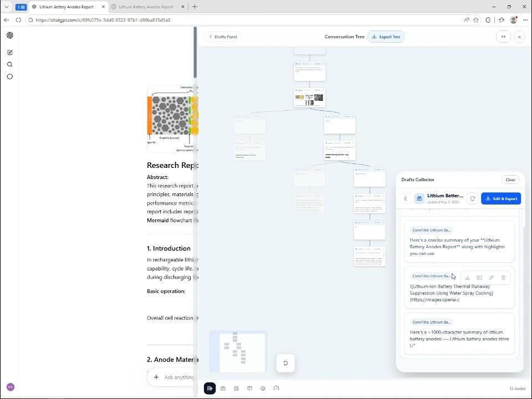This screenshot has width=532, height=399.
Task: Click the reset view button on tree canvas
Action: [285, 362]
